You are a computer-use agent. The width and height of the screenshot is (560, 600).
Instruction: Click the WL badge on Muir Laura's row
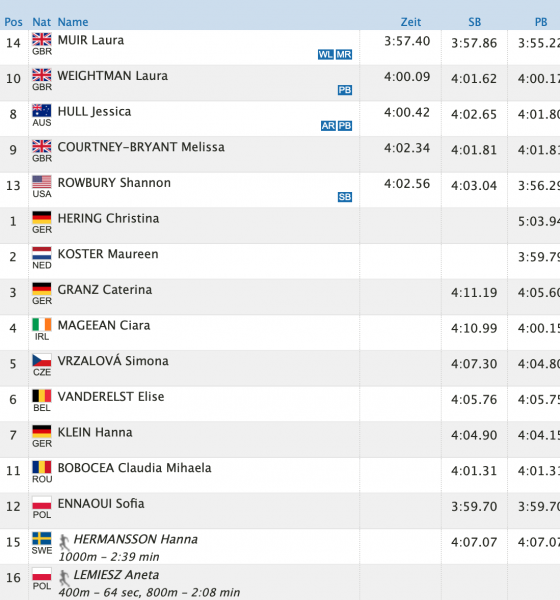click(x=325, y=54)
